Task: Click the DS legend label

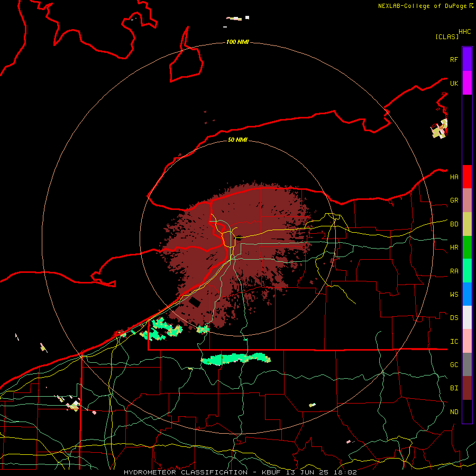Action: (x=454, y=318)
